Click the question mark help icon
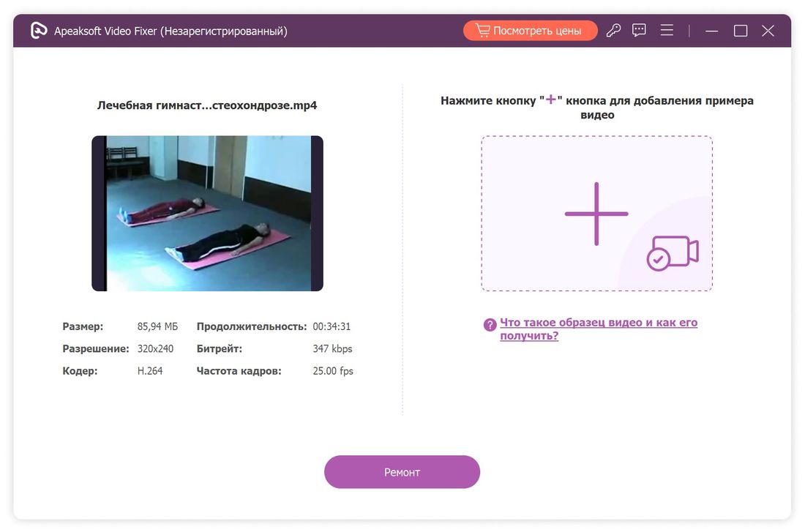The width and height of the screenshot is (805, 532). [x=489, y=323]
